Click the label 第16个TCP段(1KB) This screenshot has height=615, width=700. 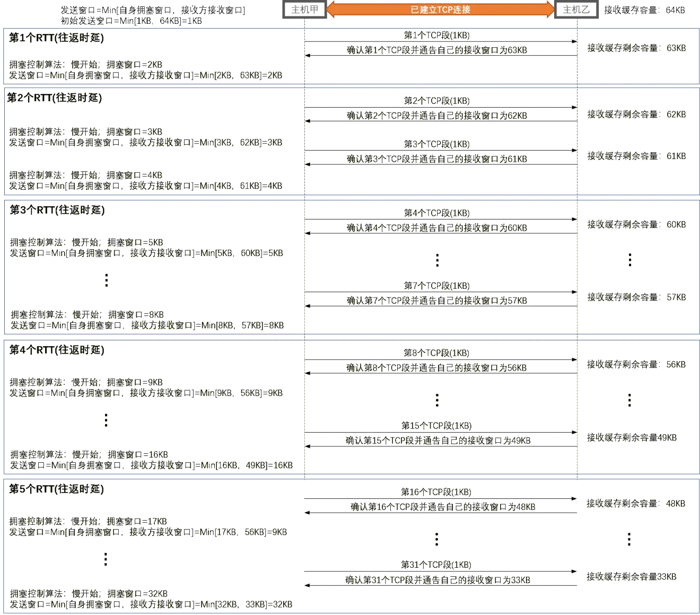click(x=436, y=492)
